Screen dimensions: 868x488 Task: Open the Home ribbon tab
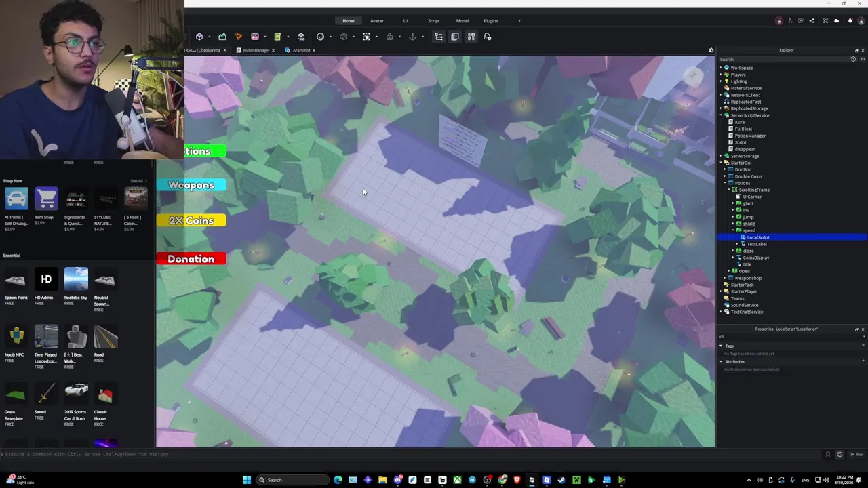pyautogui.click(x=349, y=21)
